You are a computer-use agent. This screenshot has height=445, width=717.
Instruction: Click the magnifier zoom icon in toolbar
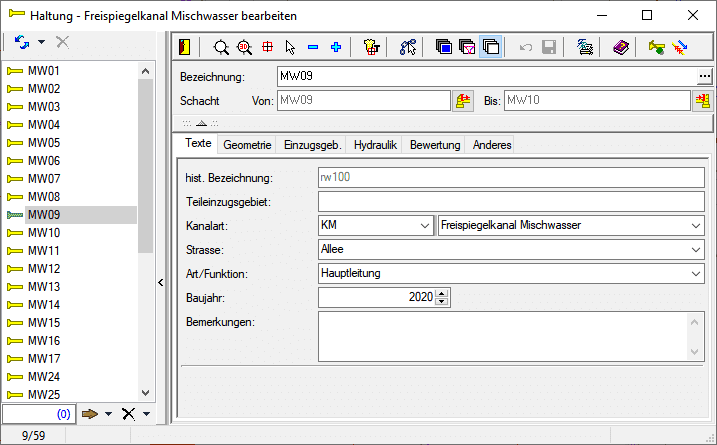pos(221,47)
